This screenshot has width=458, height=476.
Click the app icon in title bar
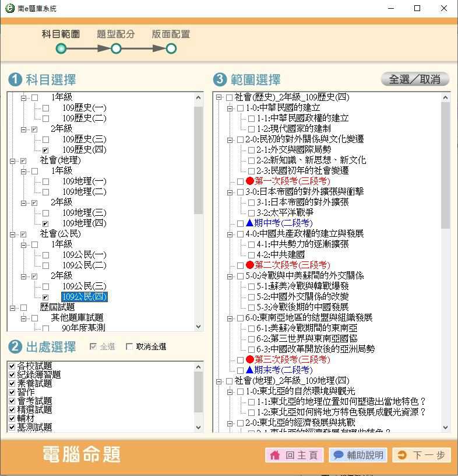[x=10, y=8]
